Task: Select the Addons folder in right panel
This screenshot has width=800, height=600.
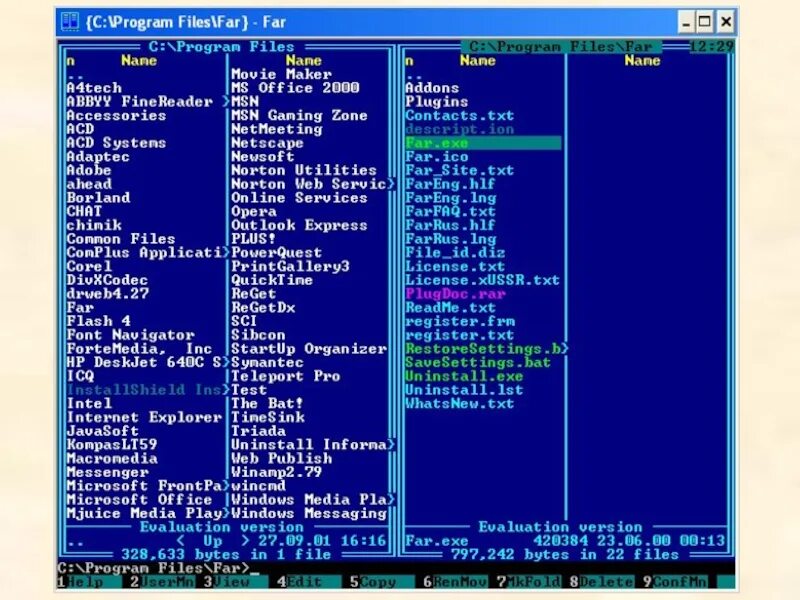Action: 432,88
